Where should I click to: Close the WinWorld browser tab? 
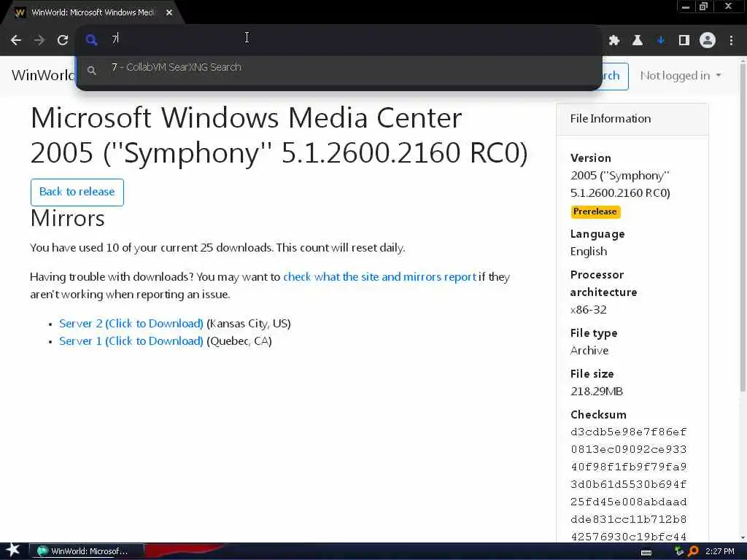(169, 13)
